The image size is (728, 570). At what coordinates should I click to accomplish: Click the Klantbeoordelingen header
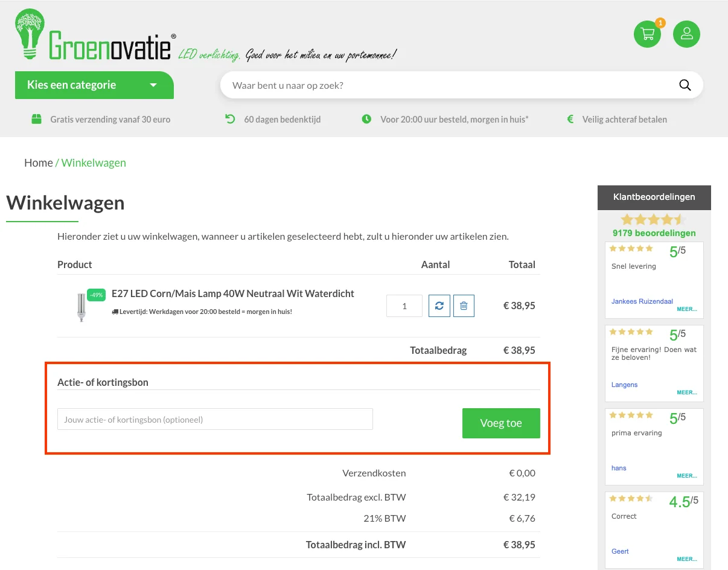[654, 197]
